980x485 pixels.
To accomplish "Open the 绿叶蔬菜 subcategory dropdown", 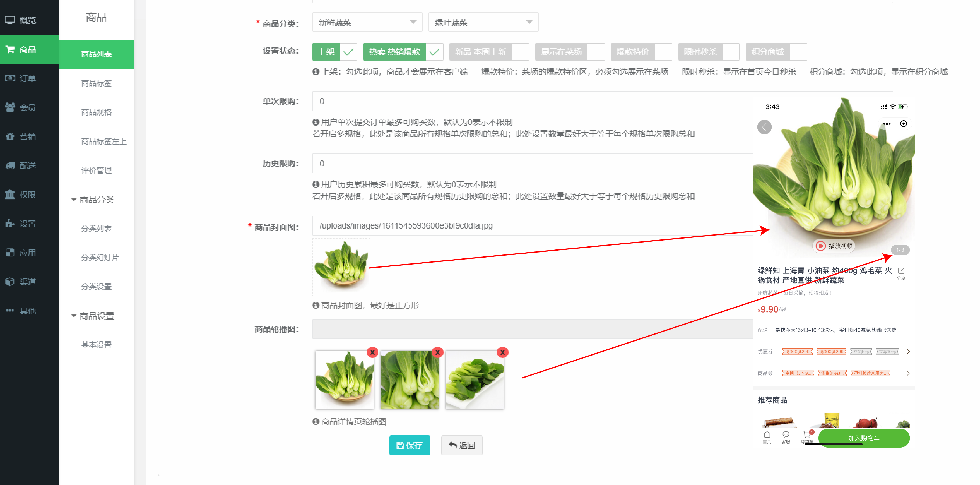I will (x=483, y=22).
